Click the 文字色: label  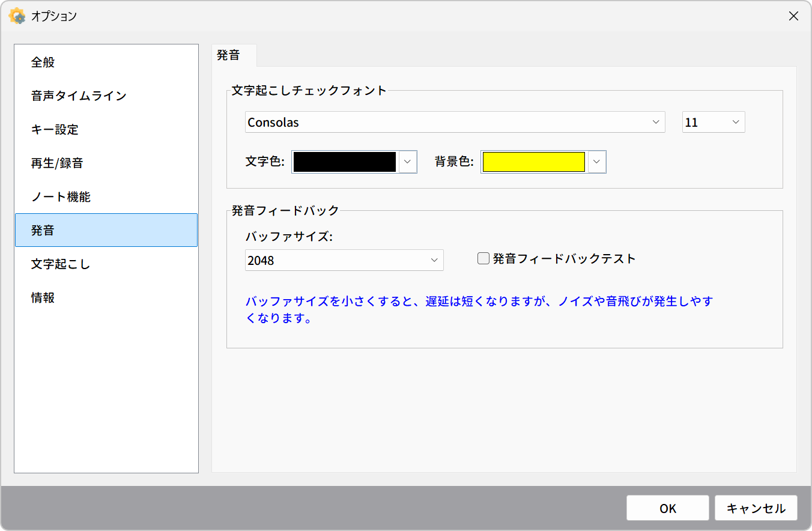point(265,162)
